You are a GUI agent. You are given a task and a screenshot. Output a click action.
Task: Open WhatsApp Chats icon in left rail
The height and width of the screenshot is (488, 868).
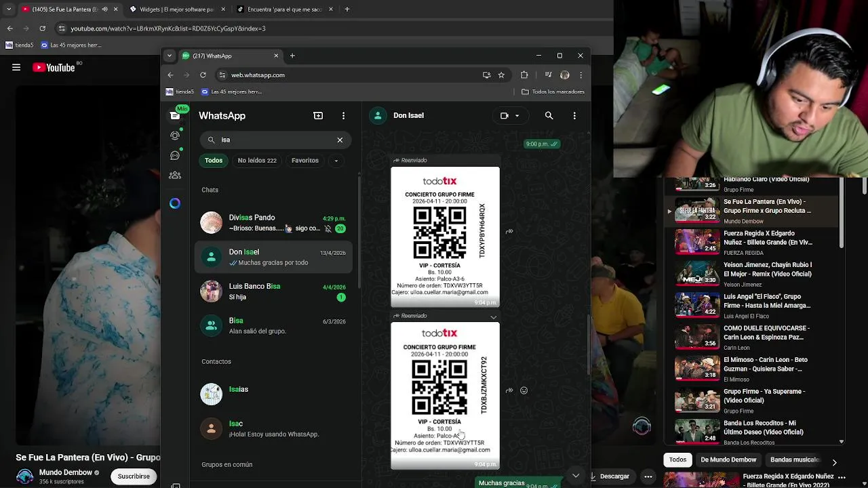(175, 115)
